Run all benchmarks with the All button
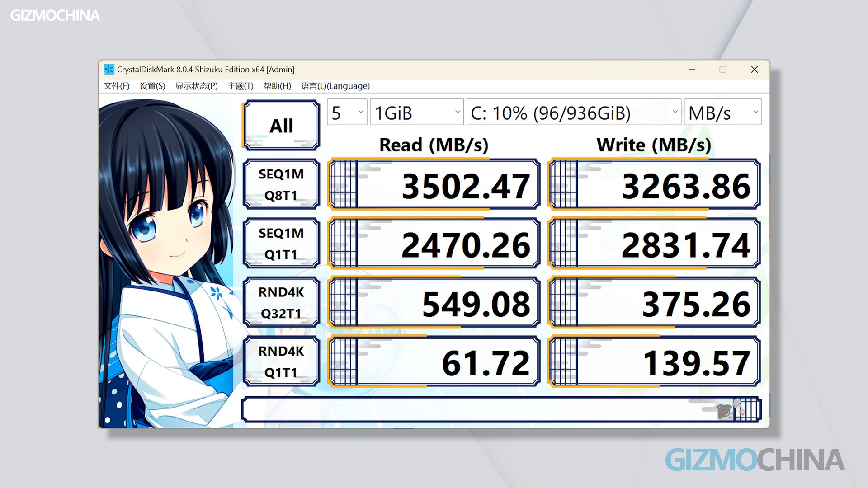The image size is (868, 488). click(281, 125)
